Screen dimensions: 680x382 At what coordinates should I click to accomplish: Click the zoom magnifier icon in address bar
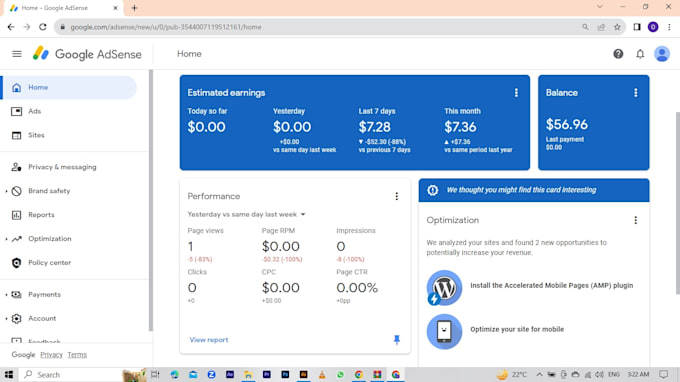(x=585, y=27)
